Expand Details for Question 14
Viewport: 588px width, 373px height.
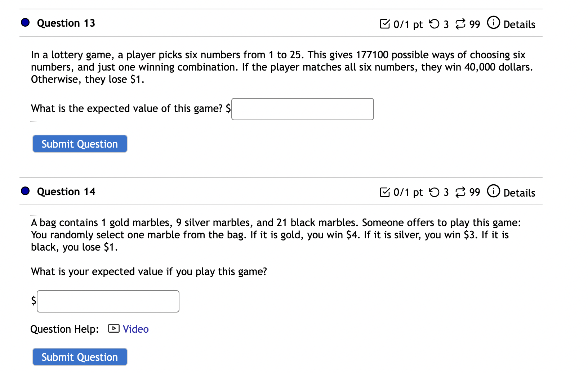(520, 193)
